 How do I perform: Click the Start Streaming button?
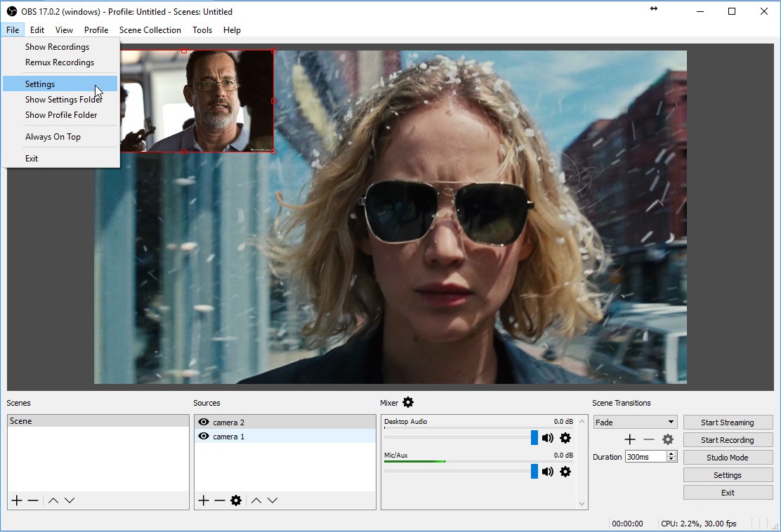(x=728, y=422)
